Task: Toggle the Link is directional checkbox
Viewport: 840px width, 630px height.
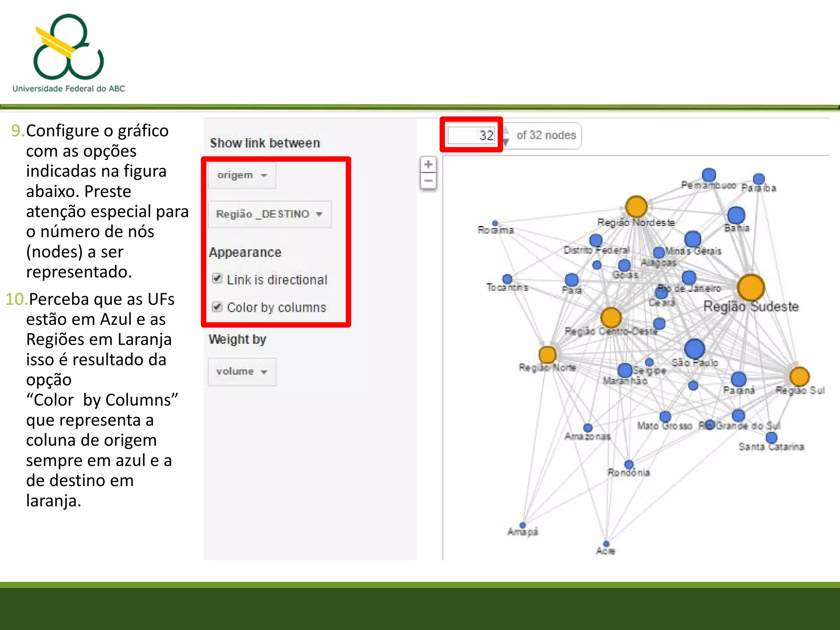Action: click(x=217, y=278)
